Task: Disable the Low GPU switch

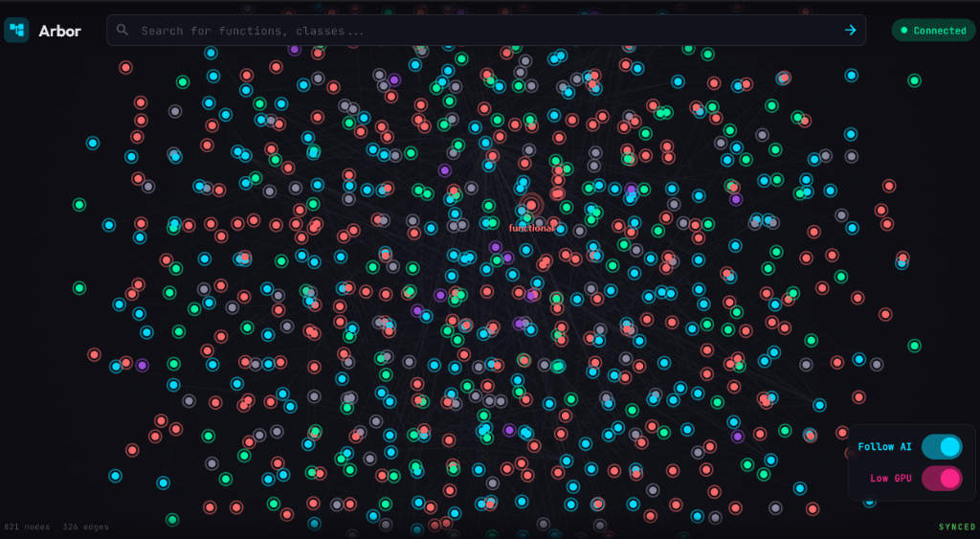Action: [942, 479]
